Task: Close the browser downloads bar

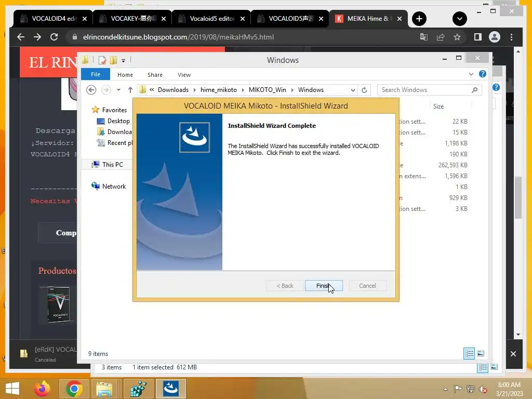Action: (x=513, y=354)
